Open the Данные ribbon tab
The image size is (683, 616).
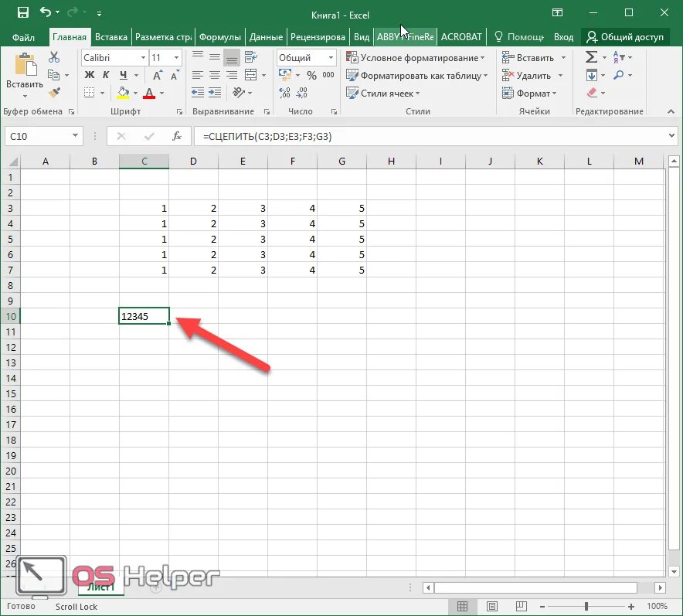[x=266, y=37]
